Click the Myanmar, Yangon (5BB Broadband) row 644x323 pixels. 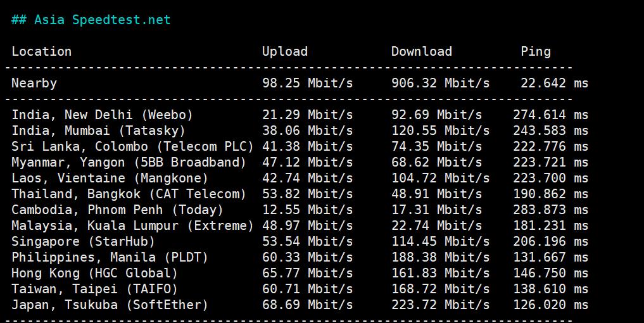pyautogui.click(x=129, y=163)
